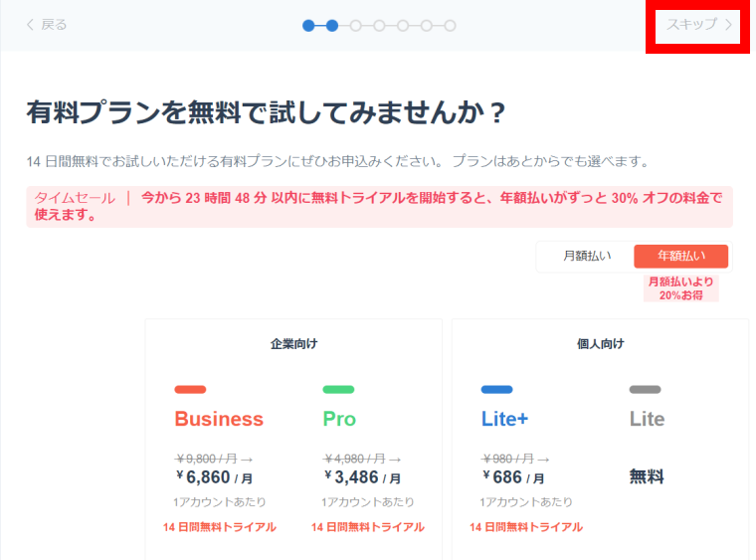Choose the Business plan title
The height and width of the screenshot is (560, 756).
(219, 419)
